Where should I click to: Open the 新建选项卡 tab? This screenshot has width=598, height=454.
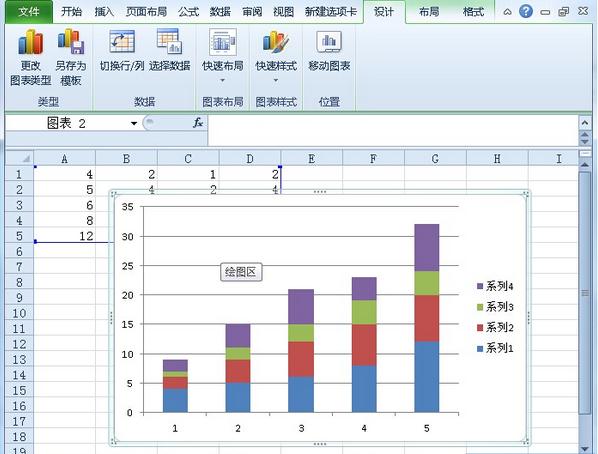coord(331,12)
